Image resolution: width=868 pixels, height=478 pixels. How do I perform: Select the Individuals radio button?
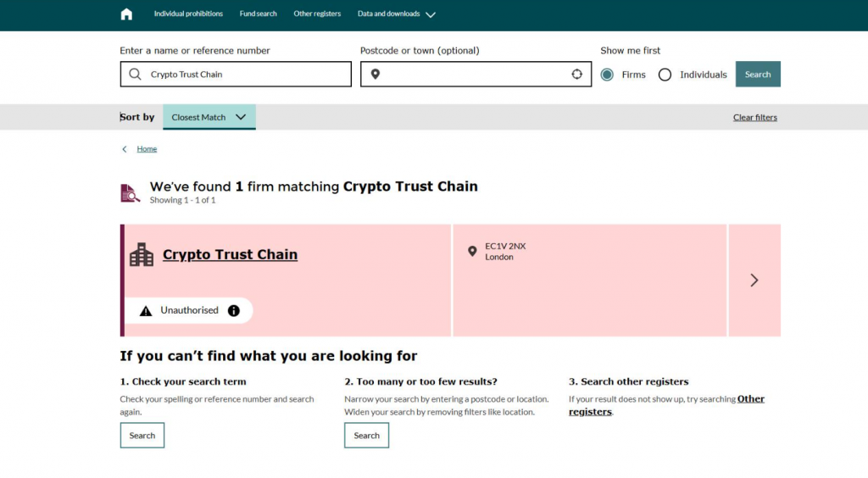click(665, 75)
